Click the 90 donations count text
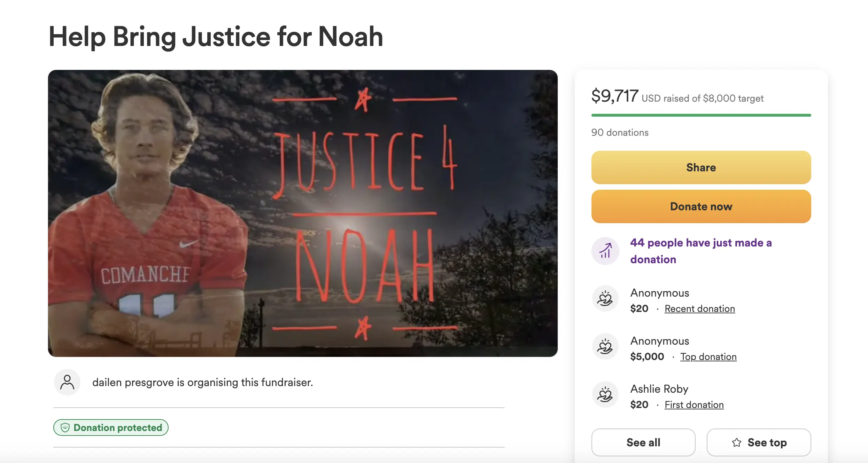Image resolution: width=868 pixels, height=463 pixels. tap(620, 133)
